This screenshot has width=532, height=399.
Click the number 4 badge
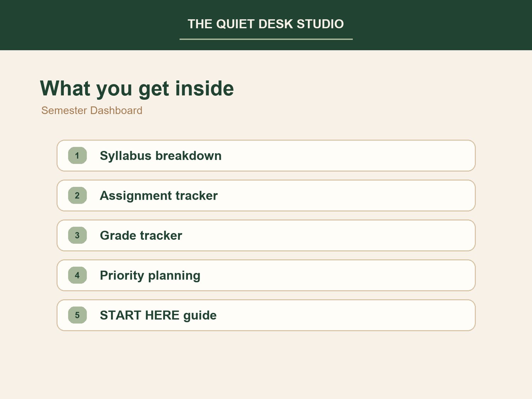coord(77,275)
